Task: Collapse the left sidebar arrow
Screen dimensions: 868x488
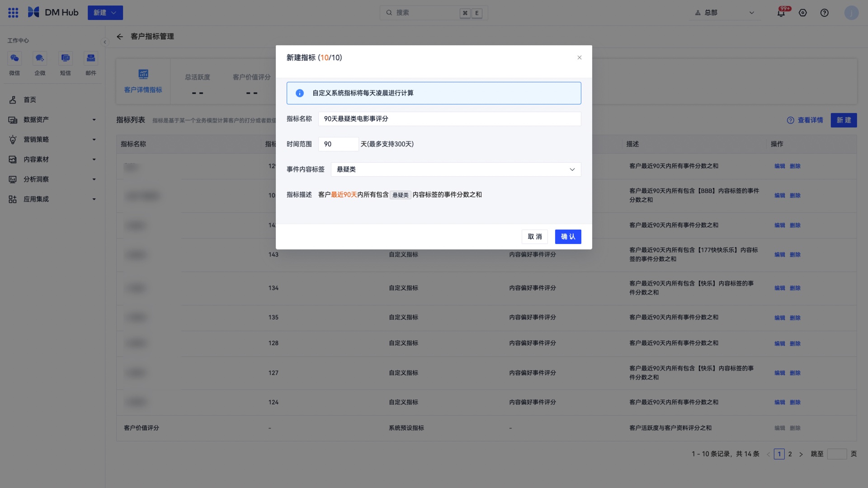Action: (x=105, y=42)
